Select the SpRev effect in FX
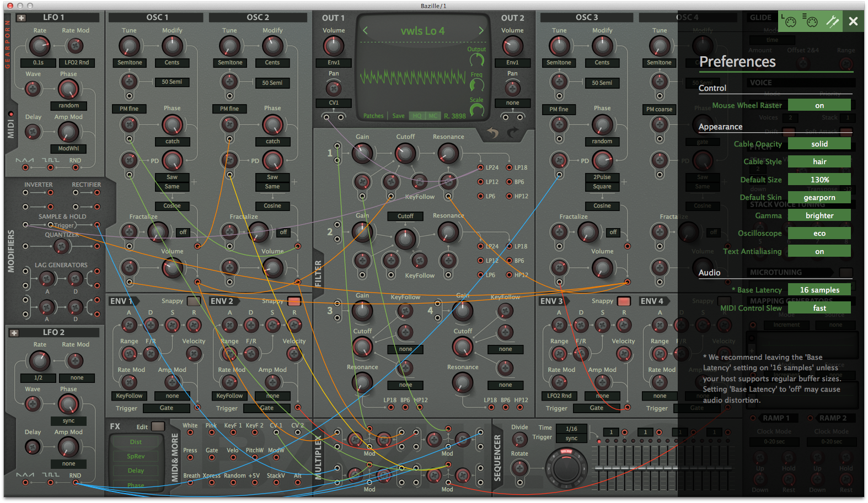The image size is (868, 503). coord(136,456)
